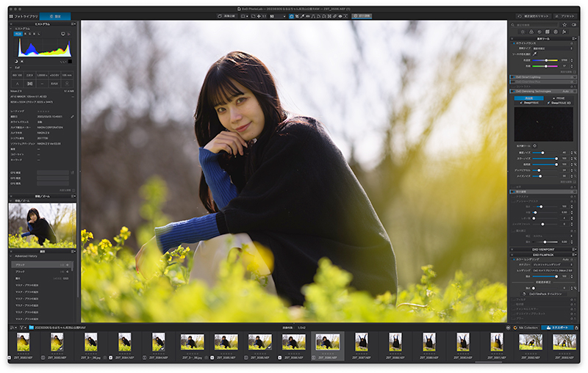
Task: Show the Light corrections palette filter
Action: coord(523,32)
